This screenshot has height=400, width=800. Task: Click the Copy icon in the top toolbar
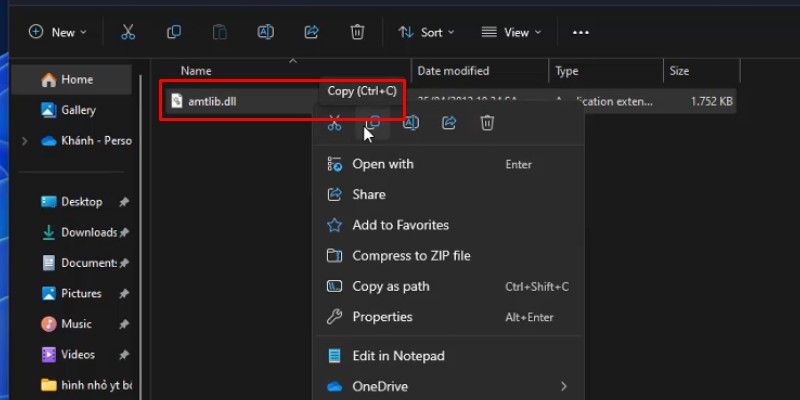[x=174, y=32]
